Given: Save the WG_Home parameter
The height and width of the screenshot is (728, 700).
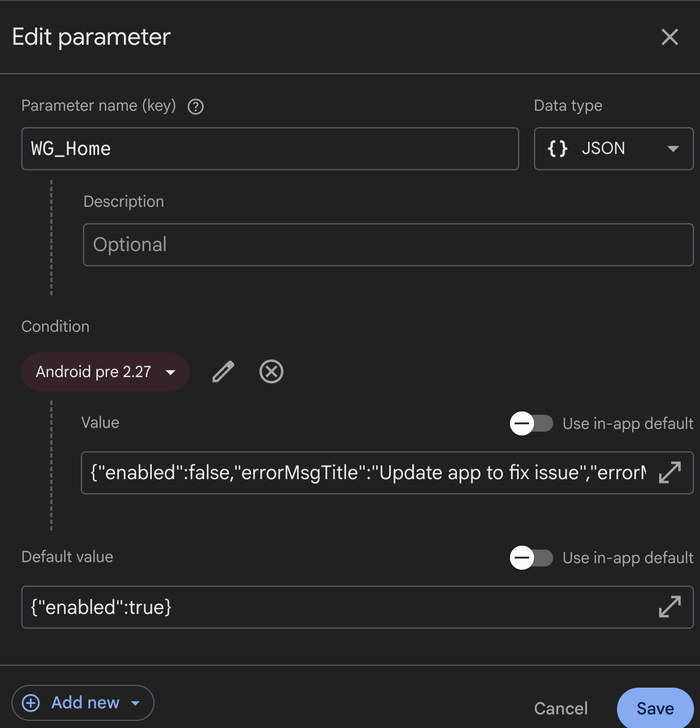Looking at the screenshot, I should coord(655,708).
